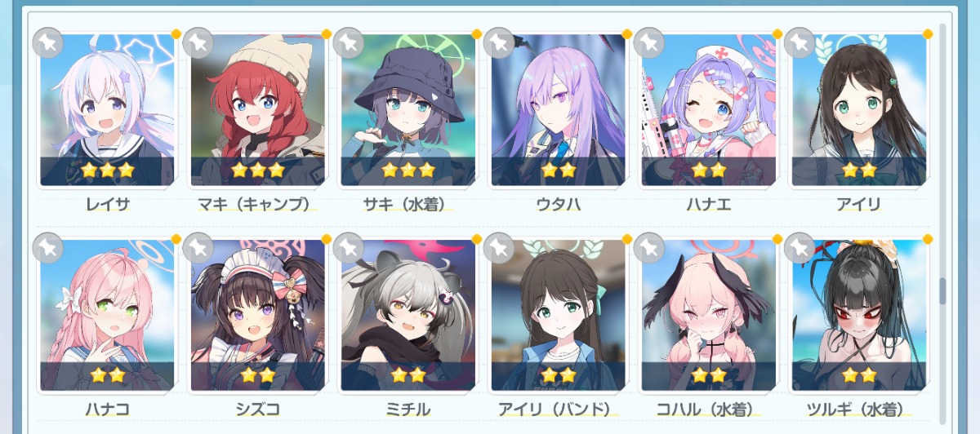Choose the ミチル character thumbnail
This screenshot has height=434, width=980.
[408, 316]
